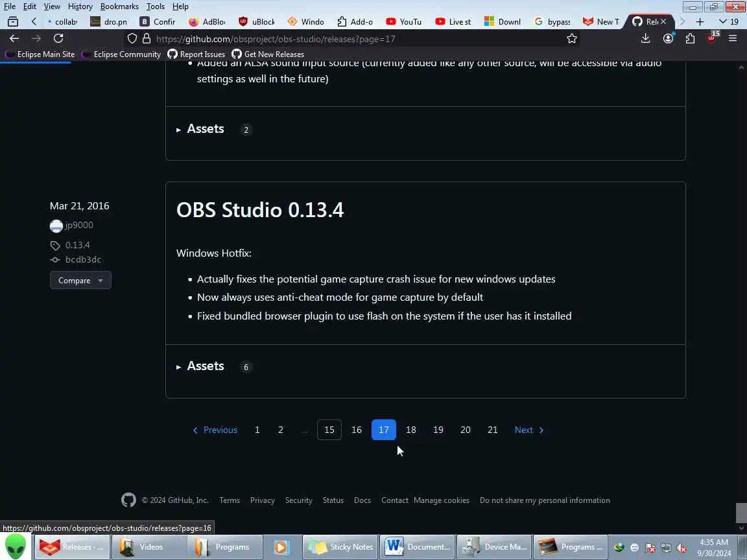
Task: Go to releases page 15
Action: (329, 430)
